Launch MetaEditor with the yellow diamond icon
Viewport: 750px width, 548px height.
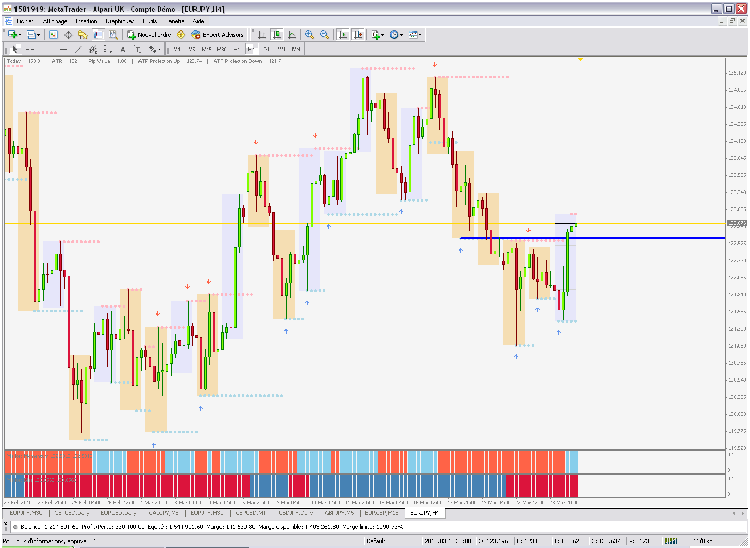(181, 34)
